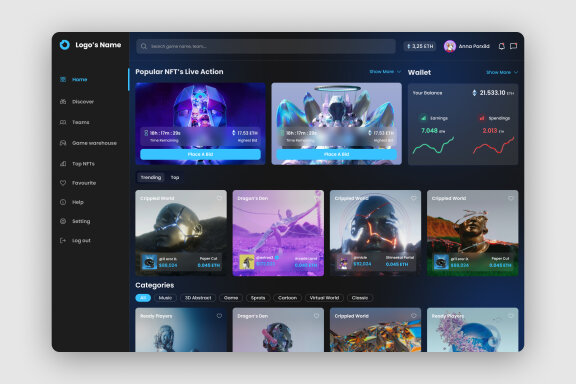Favourite the blue statue Ready Players card
Image resolution: width=576 pixels, height=384 pixels.
click(219, 316)
